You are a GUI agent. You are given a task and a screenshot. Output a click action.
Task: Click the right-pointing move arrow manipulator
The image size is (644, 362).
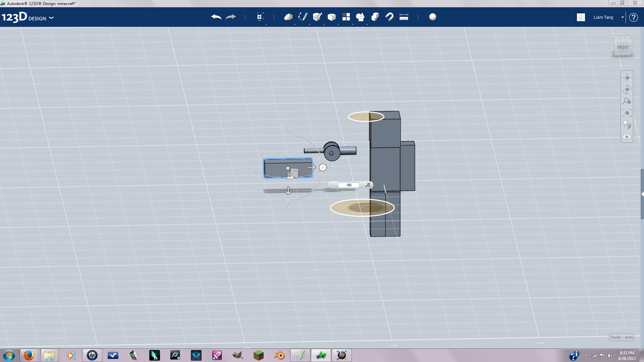tap(312, 167)
